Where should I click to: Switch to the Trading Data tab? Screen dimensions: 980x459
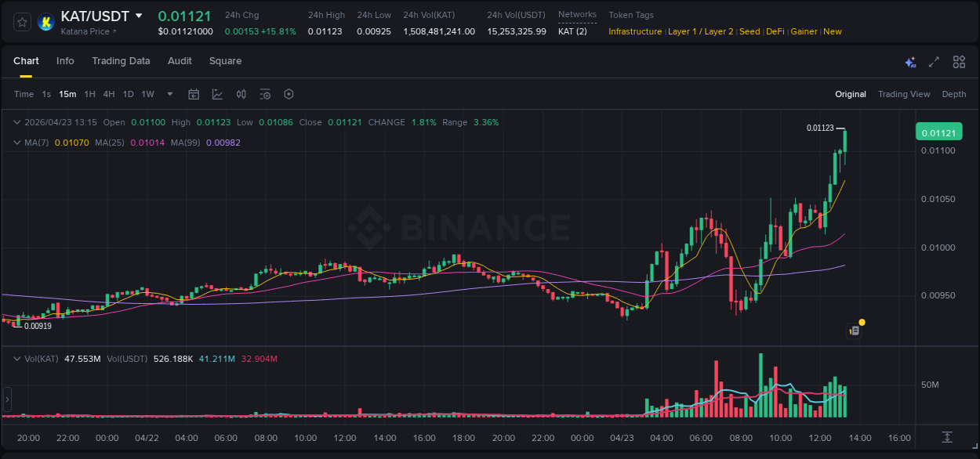pyautogui.click(x=121, y=61)
